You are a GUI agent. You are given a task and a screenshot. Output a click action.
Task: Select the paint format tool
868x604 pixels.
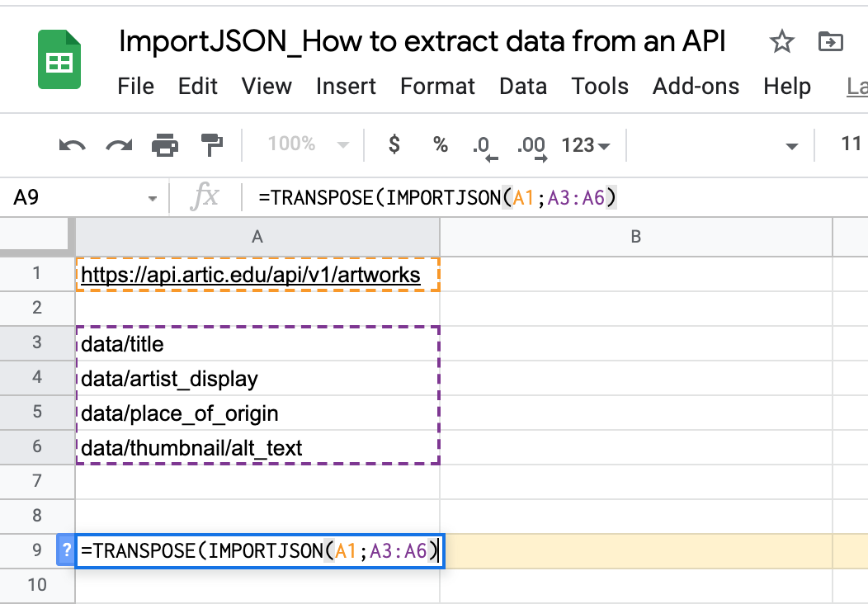point(211,145)
